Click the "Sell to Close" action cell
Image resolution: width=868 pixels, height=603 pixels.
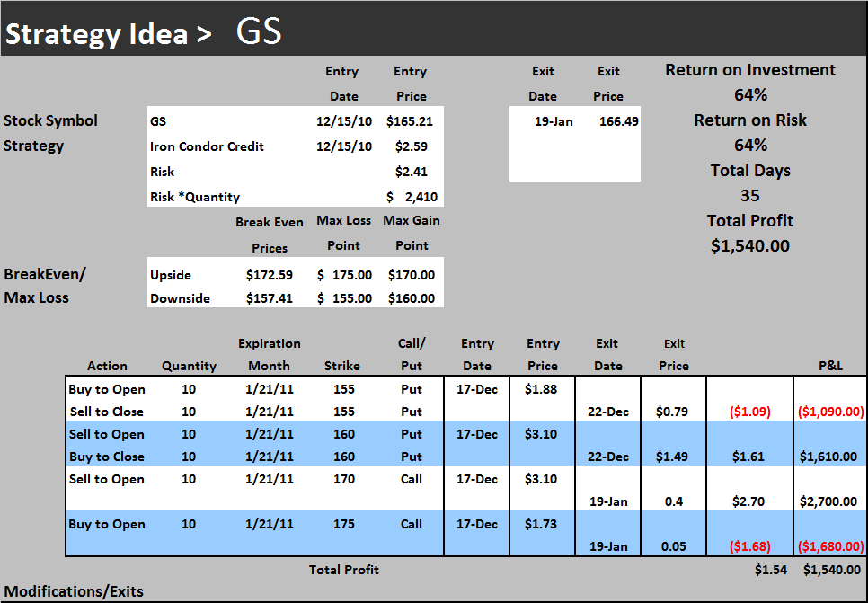(107, 412)
